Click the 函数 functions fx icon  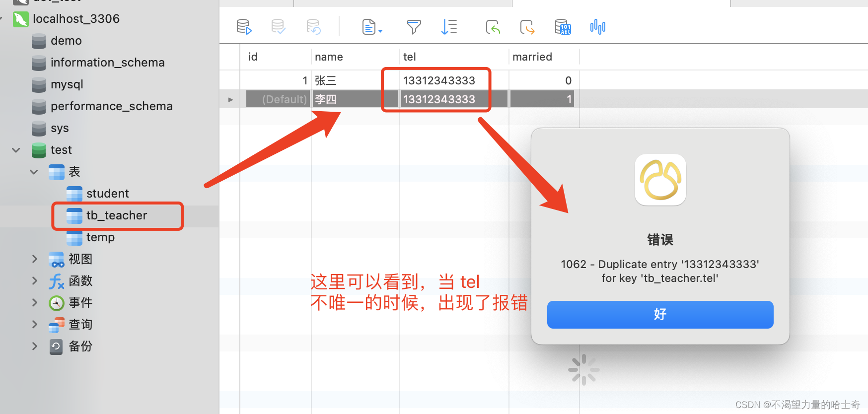56,281
